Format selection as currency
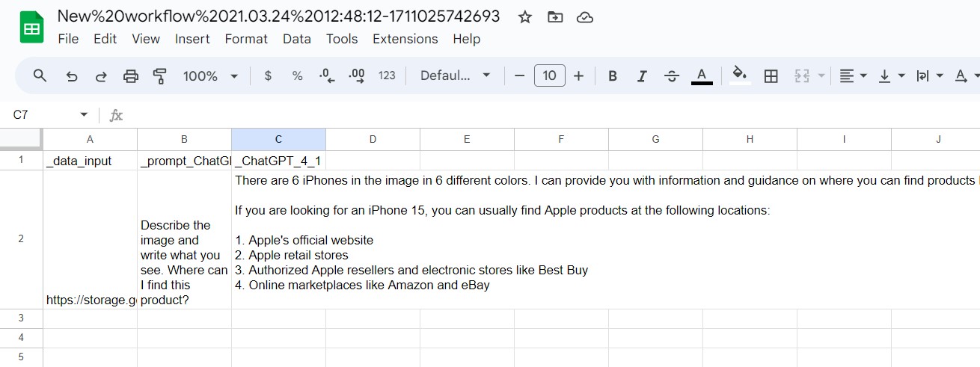Screen dimensions: 980x367 [268, 75]
